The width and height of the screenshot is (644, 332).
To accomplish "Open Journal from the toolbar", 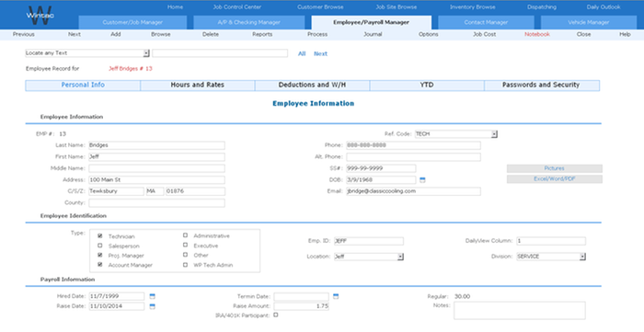I will point(373,34).
